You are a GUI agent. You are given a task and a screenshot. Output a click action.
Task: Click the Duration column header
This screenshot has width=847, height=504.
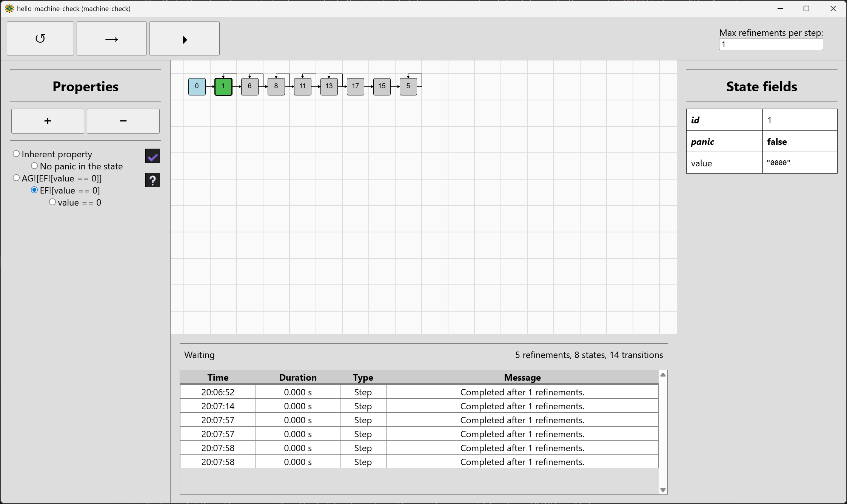click(297, 378)
